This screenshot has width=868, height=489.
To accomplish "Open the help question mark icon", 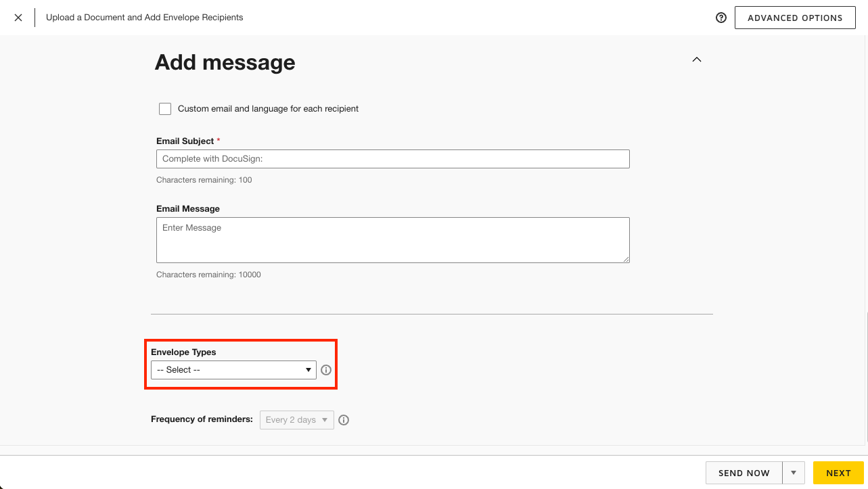I will click(721, 18).
